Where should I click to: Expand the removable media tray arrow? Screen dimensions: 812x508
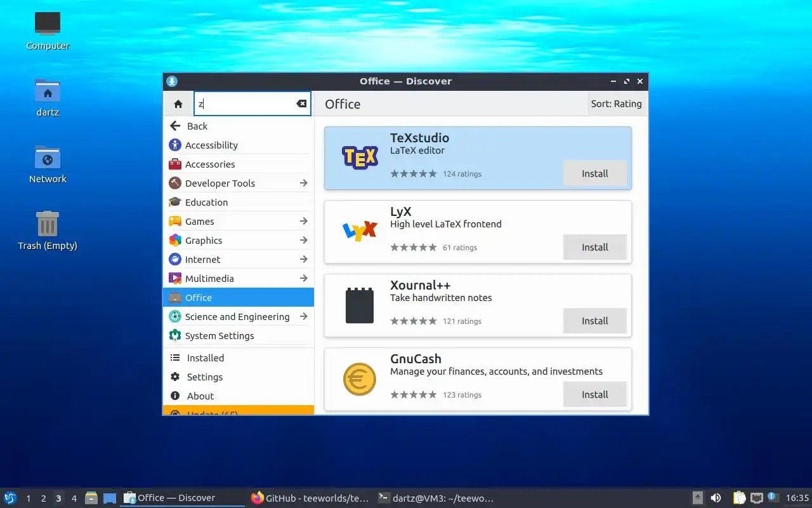(x=697, y=498)
